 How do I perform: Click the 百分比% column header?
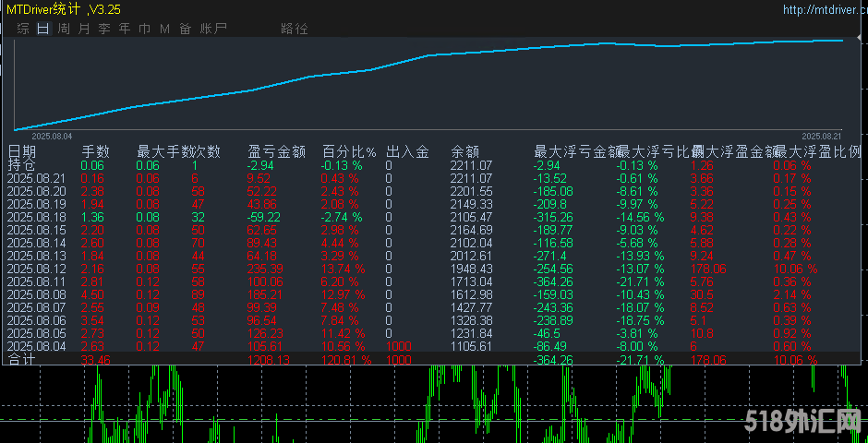(x=349, y=151)
